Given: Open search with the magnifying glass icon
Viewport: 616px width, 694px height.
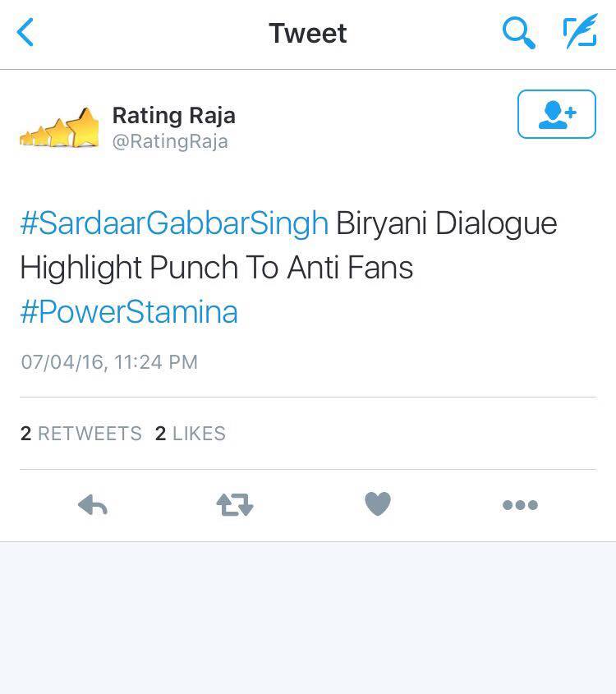Looking at the screenshot, I should pos(518,33).
